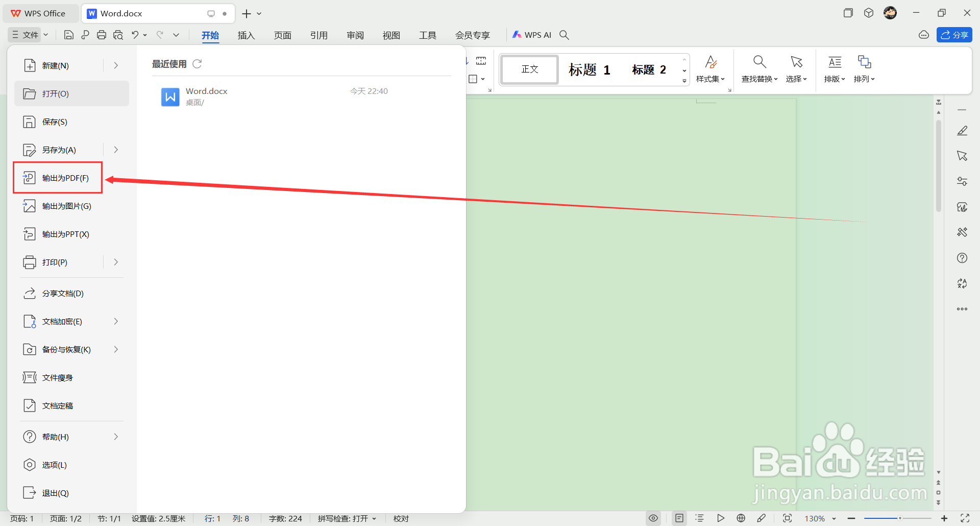The width and height of the screenshot is (980, 526).
Task: Open the translation icon in right sidebar
Action: click(x=962, y=283)
